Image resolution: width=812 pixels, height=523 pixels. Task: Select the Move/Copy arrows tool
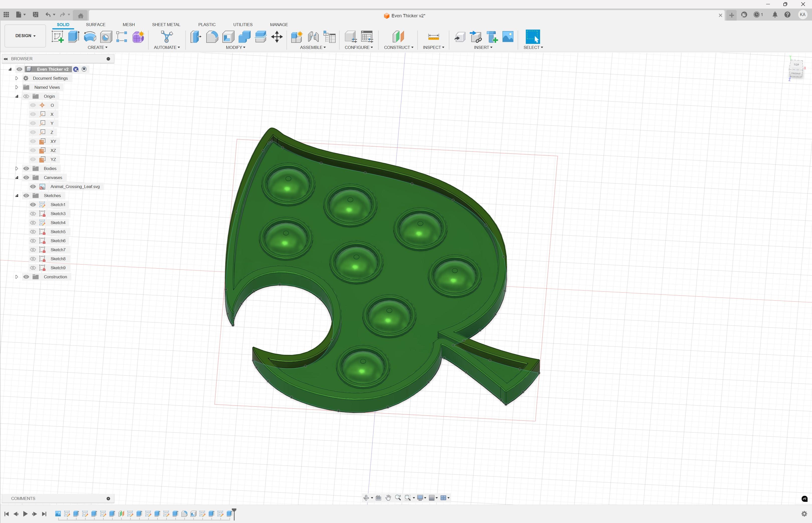click(x=277, y=37)
